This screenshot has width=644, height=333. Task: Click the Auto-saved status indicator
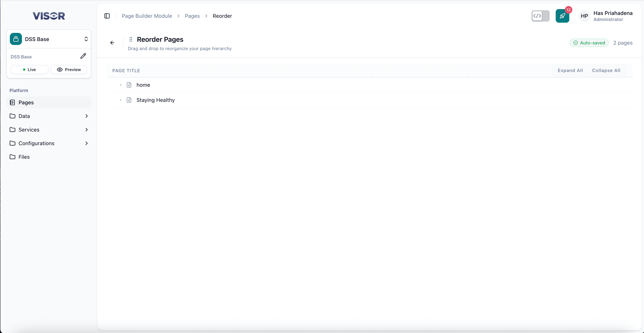[x=589, y=43]
